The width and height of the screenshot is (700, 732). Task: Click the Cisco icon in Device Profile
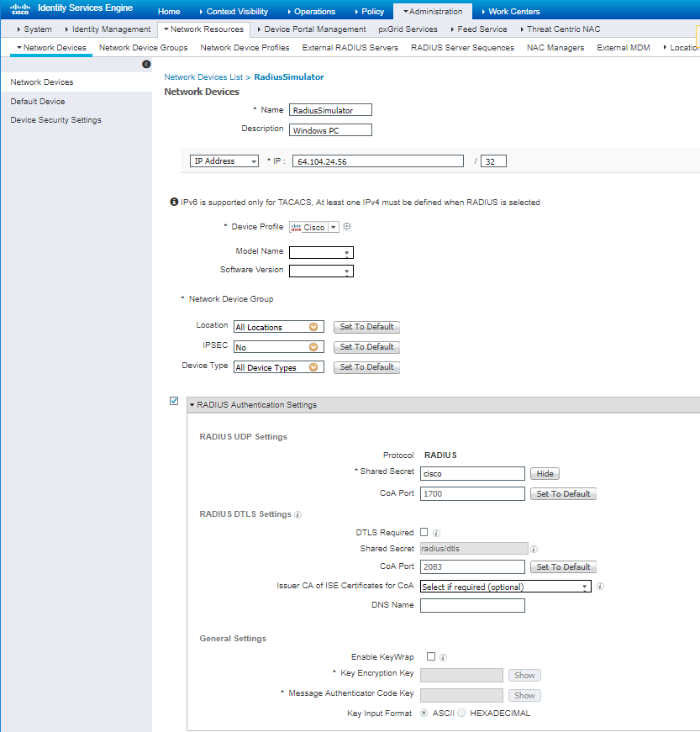point(296,228)
